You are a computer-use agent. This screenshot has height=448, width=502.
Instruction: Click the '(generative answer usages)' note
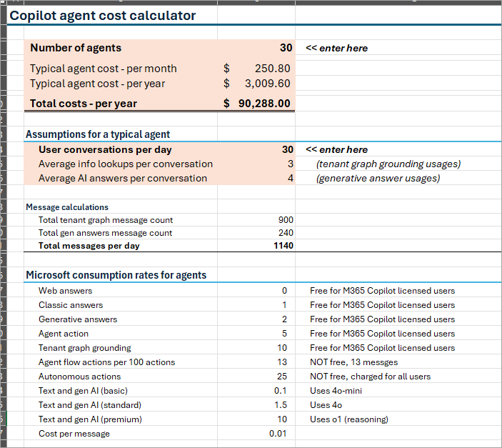click(x=378, y=178)
